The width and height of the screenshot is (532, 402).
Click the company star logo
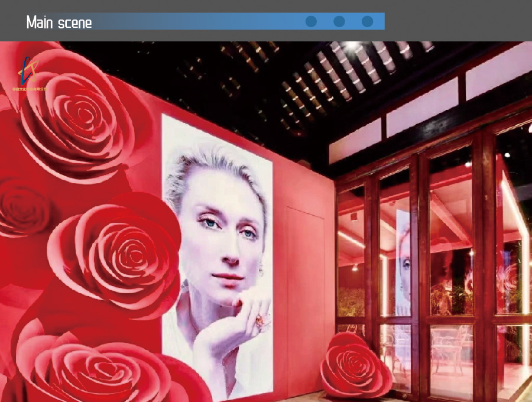(27, 70)
